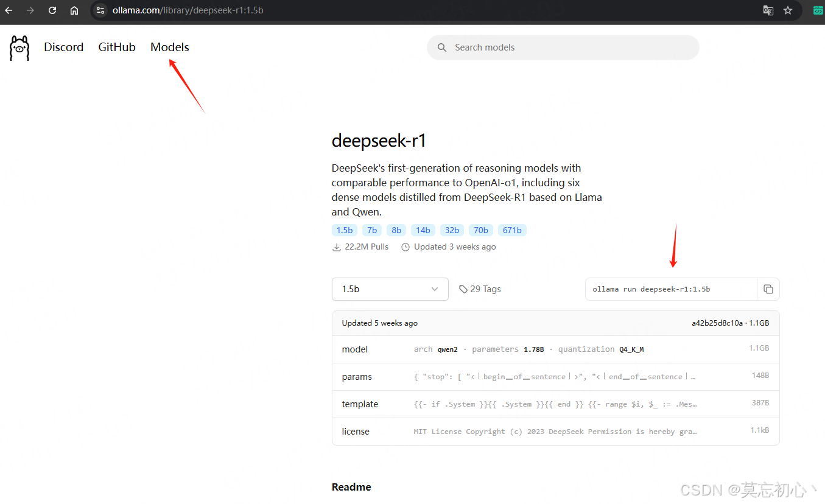Click the tag icon beside 29 Tags

[463, 289]
